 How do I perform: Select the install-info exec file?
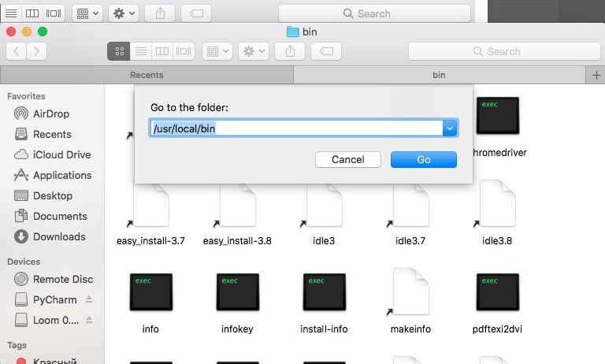tap(324, 292)
